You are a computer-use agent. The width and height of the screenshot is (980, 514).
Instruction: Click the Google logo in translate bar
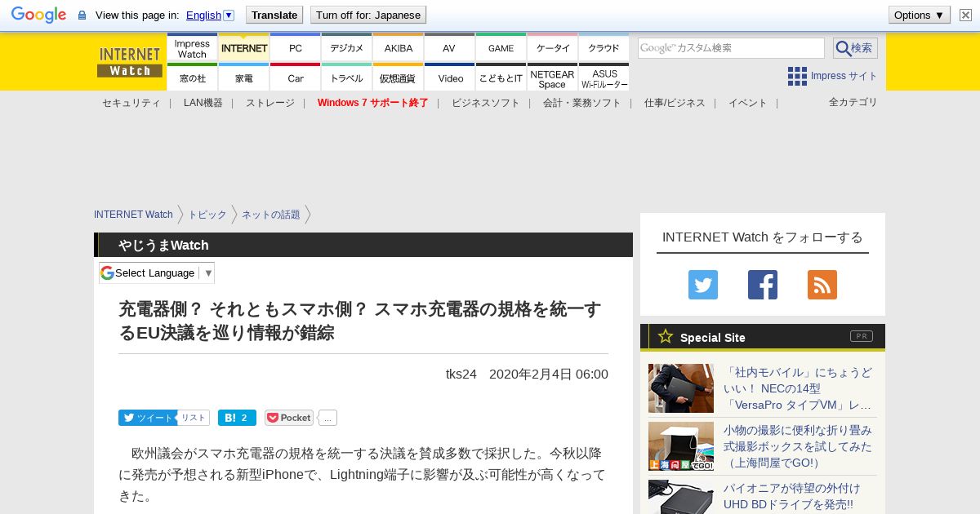38,15
